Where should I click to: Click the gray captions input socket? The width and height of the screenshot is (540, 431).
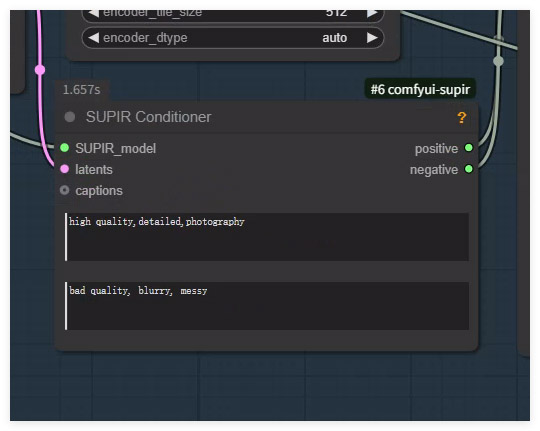pos(64,190)
